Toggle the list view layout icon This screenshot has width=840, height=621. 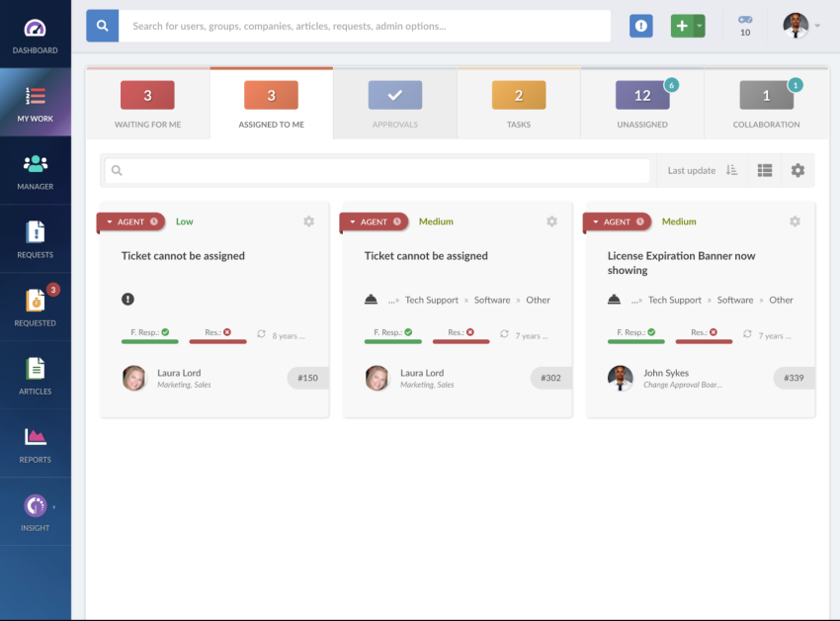[765, 170]
